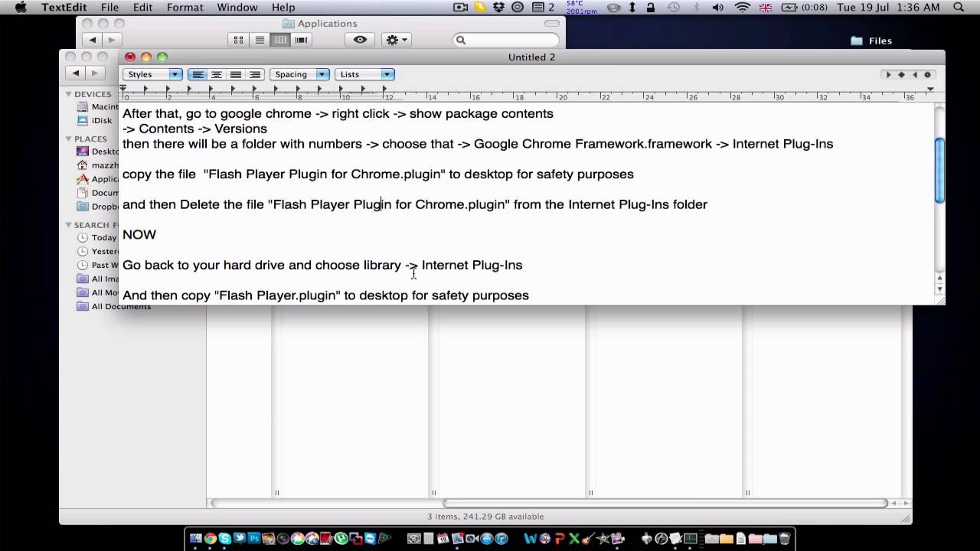The width and height of the screenshot is (980, 551).
Task: Click the TextEdit vertical scrollbar thumb
Action: [939, 171]
